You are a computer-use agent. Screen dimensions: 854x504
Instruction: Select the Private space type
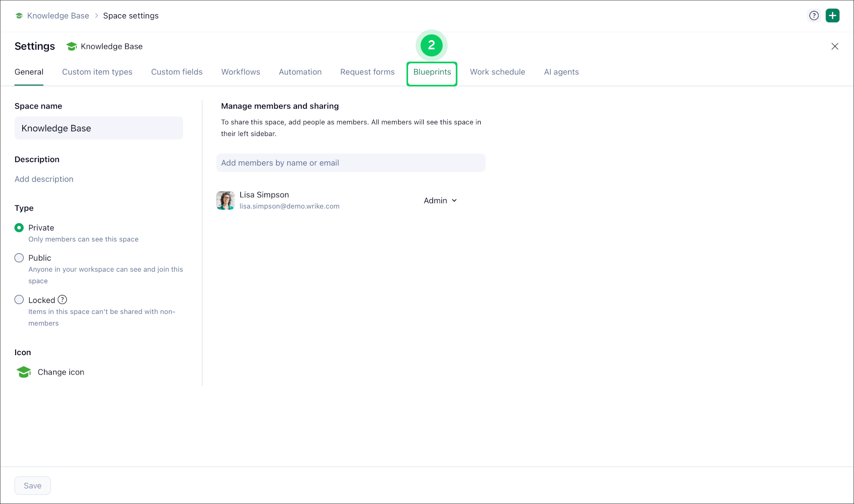pyautogui.click(x=19, y=228)
